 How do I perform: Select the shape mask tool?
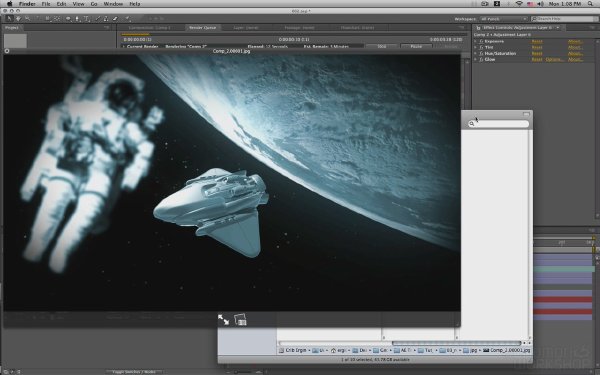point(68,18)
